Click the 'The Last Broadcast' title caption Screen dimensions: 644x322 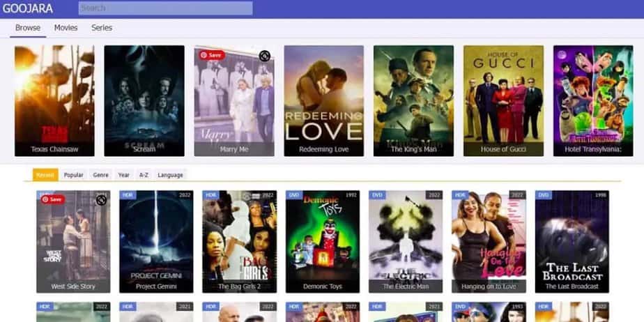point(572,286)
